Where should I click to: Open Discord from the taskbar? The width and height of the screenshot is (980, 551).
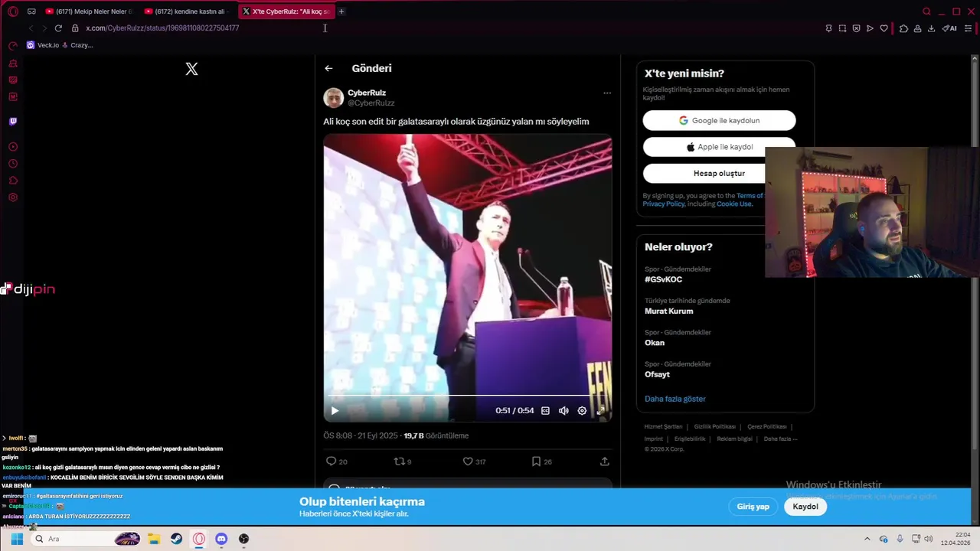tap(221, 539)
